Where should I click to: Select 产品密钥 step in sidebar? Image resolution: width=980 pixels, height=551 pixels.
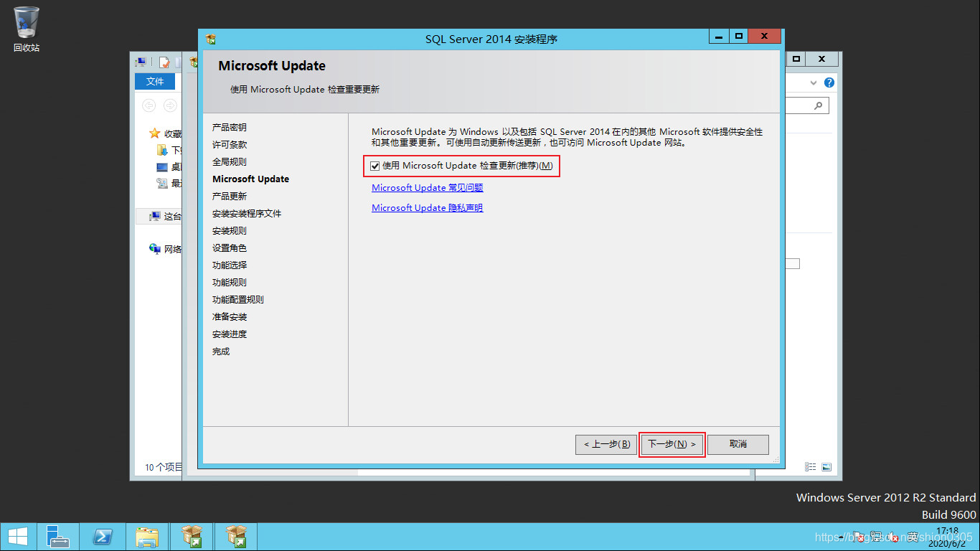click(x=230, y=127)
